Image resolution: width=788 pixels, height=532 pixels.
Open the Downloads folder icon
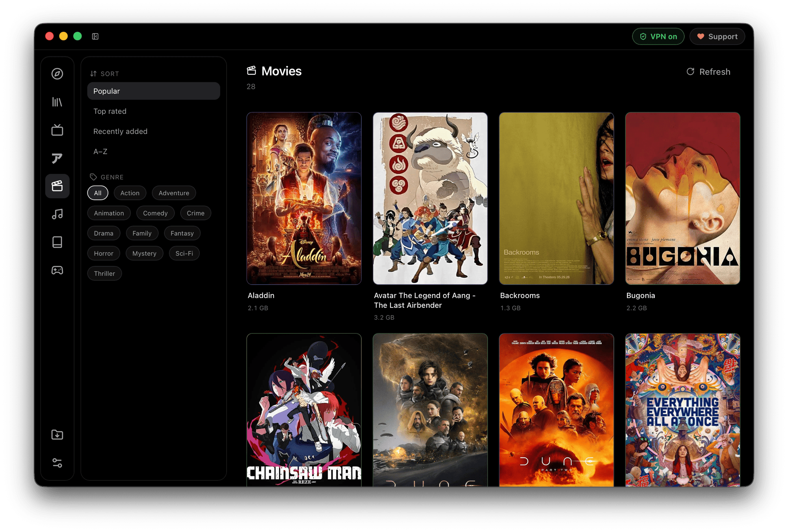coord(58,435)
